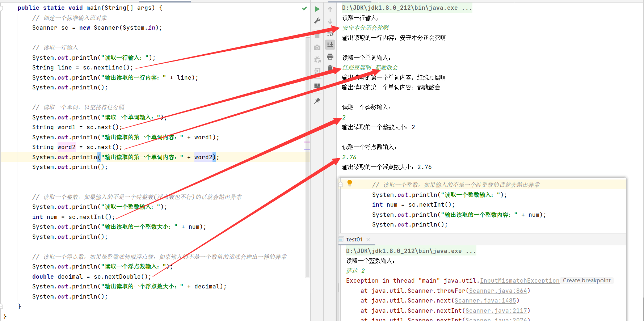Close the test01 run tab
This screenshot has height=321, width=644.
pos(368,240)
